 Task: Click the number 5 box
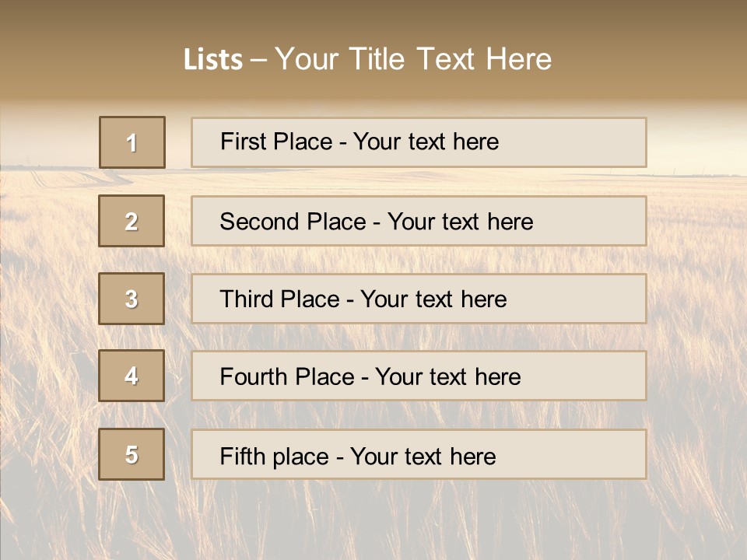(132, 454)
